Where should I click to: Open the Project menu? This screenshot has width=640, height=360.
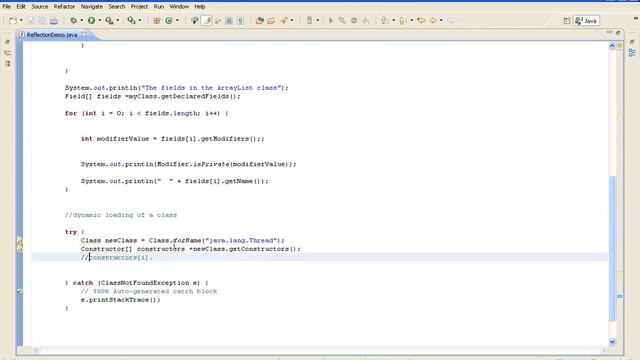coord(139,7)
